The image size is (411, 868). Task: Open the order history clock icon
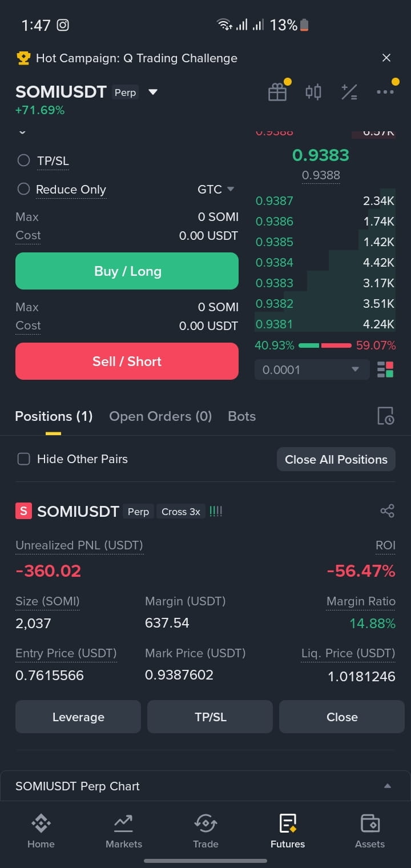click(385, 416)
